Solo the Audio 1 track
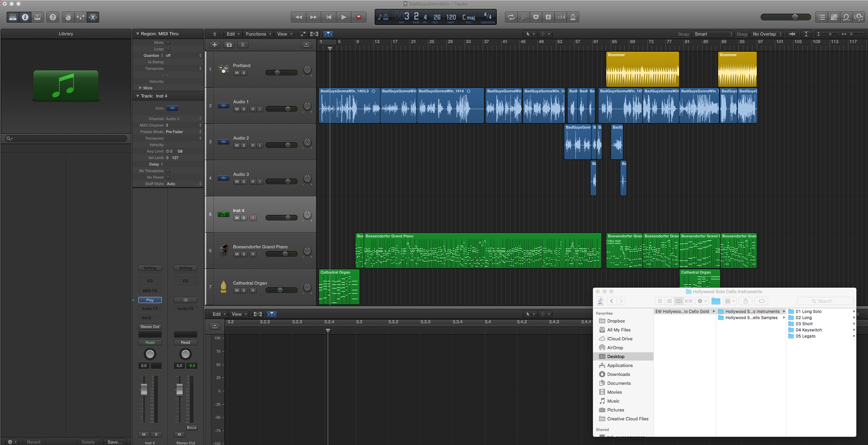This screenshot has width=868, height=445. 244,109
